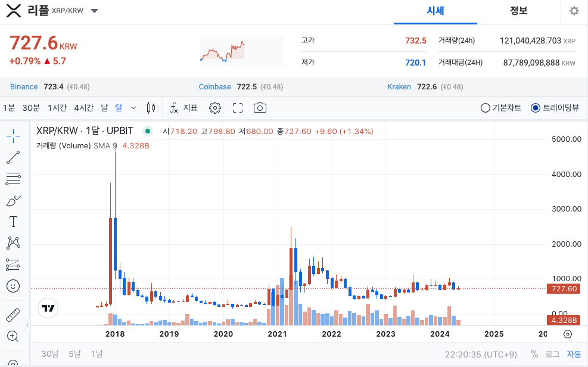Image resolution: width=588 pixels, height=367 pixels.
Task: Click the TradingView logo badge
Action: tap(48, 308)
